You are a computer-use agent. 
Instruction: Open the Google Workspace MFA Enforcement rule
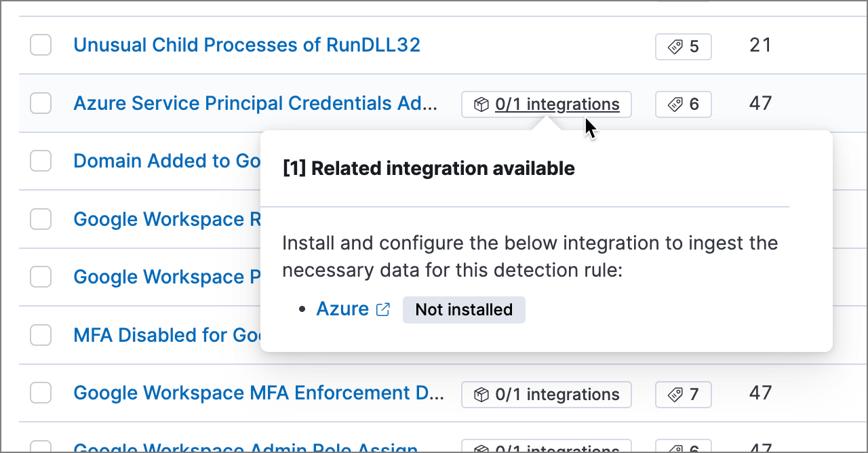[260, 393]
